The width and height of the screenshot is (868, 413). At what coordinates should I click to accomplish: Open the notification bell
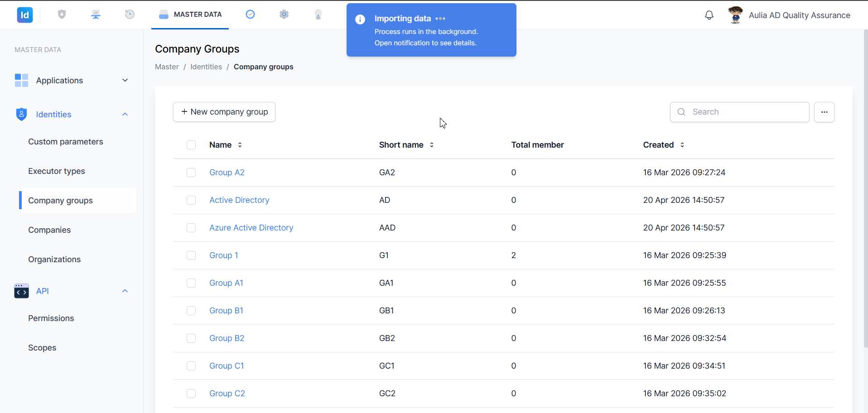pos(709,15)
